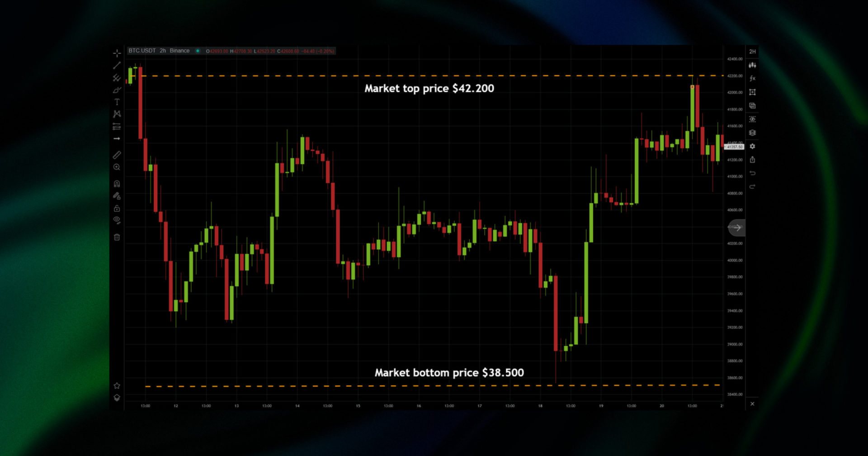868x456 pixels.
Task: Activate the ruler measure tool
Action: pos(117,155)
